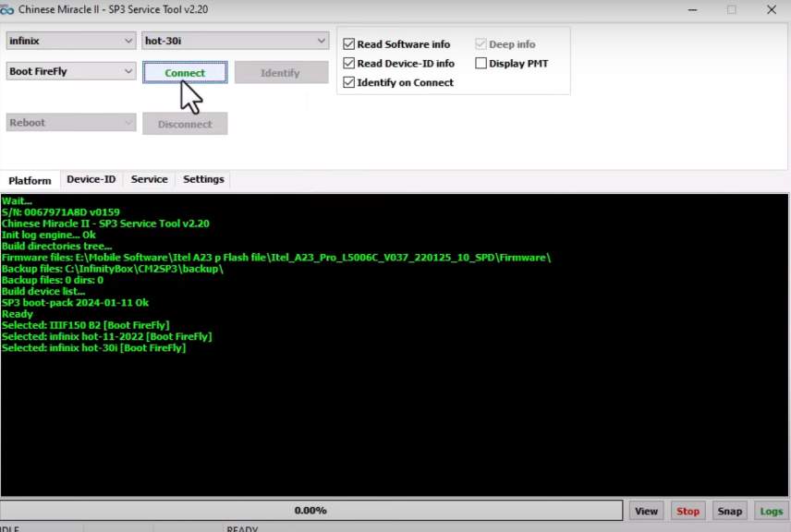Close the SP3 Service Tool window
791x532 pixels.
click(772, 9)
